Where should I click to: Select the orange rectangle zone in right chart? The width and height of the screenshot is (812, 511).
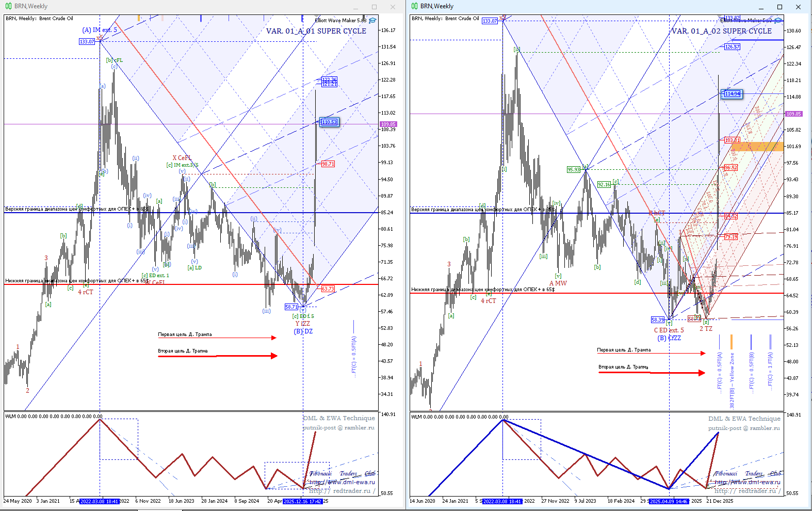(x=757, y=147)
